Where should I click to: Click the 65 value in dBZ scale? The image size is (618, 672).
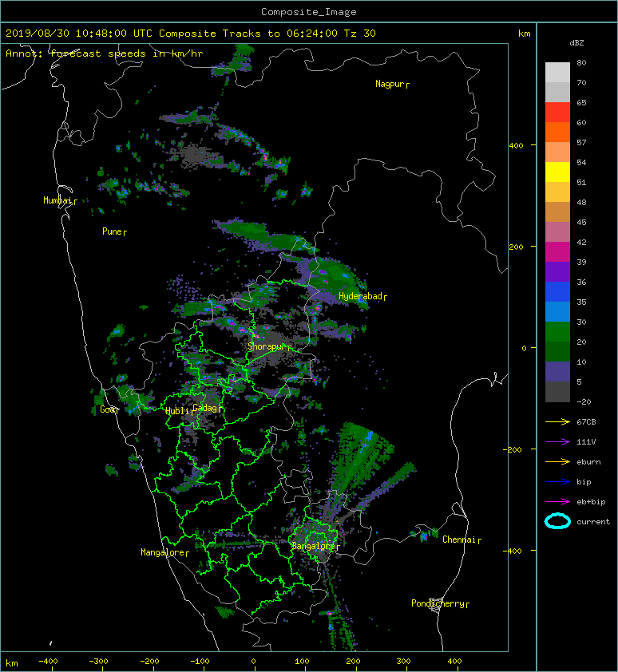(581, 102)
